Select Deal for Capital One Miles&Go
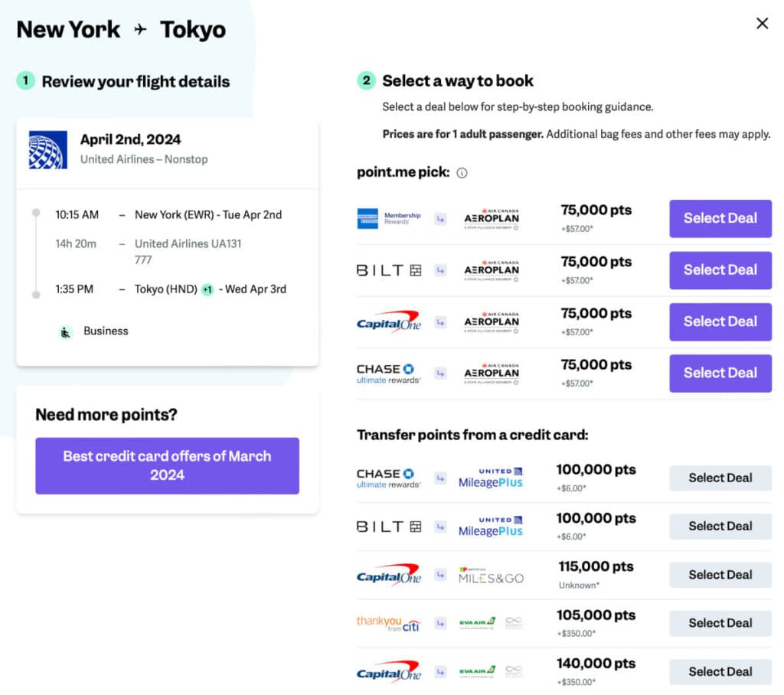 720,575
